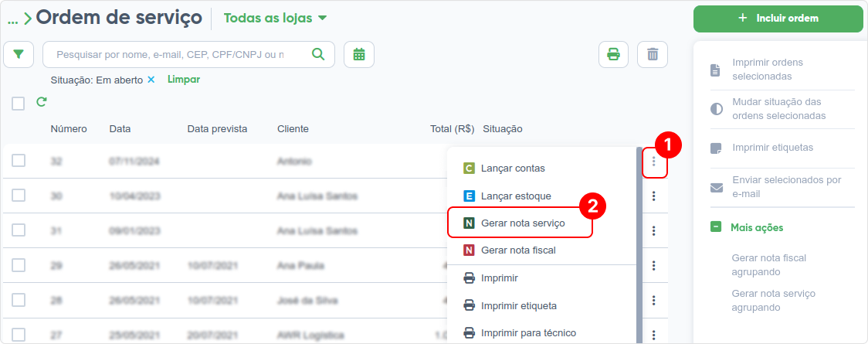Click the 'Incluir ordem' button
Viewport: 868px width, 344px height.
(778, 19)
